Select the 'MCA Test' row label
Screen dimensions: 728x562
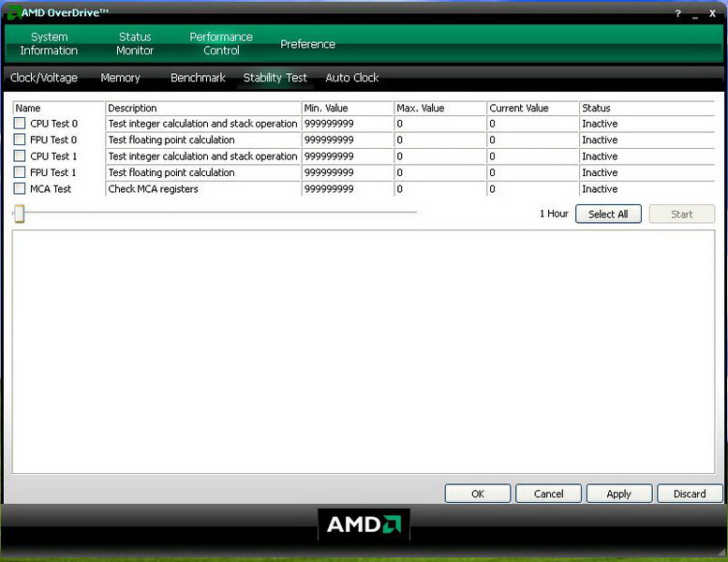pyautogui.click(x=51, y=189)
